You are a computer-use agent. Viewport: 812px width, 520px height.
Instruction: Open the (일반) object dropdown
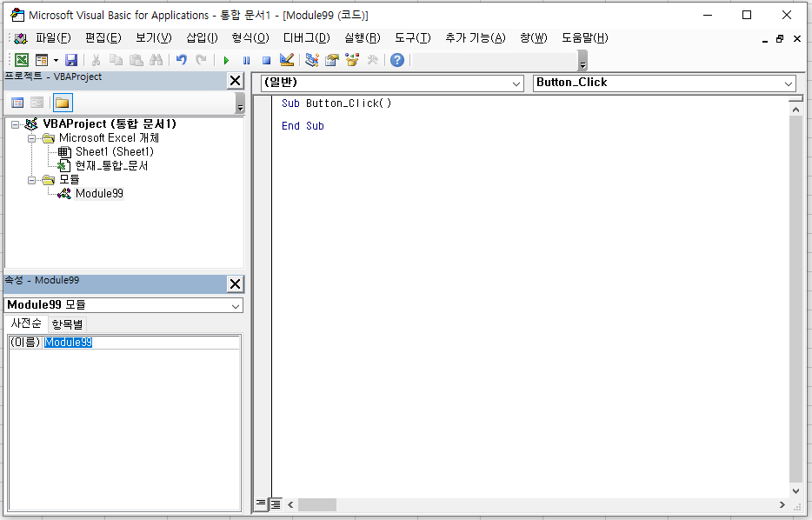516,83
